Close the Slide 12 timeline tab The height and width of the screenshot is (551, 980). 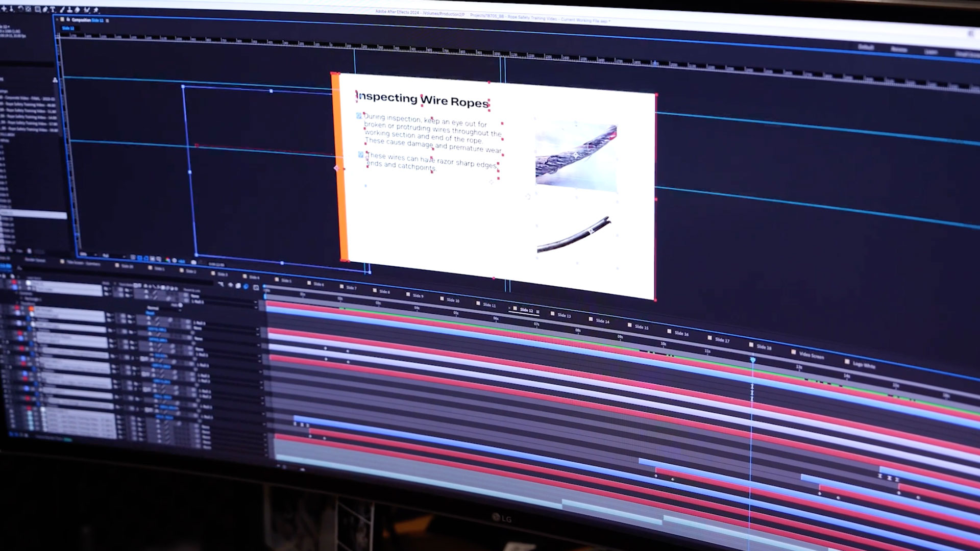point(509,308)
